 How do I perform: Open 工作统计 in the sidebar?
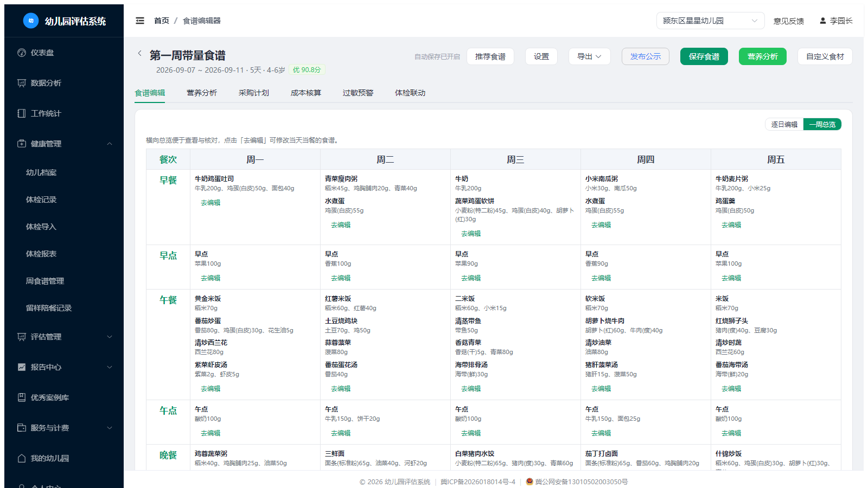point(64,113)
